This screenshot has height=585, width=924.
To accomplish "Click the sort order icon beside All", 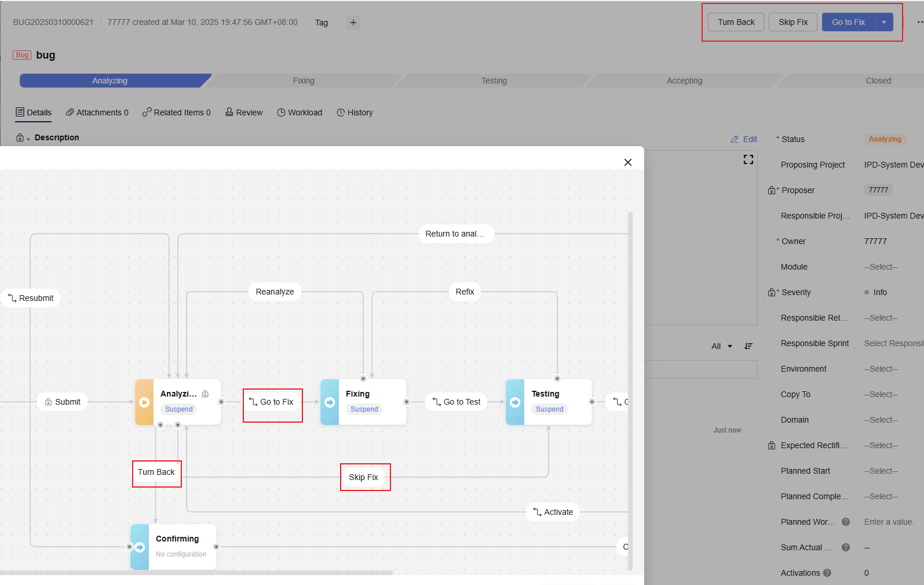I will coord(748,346).
